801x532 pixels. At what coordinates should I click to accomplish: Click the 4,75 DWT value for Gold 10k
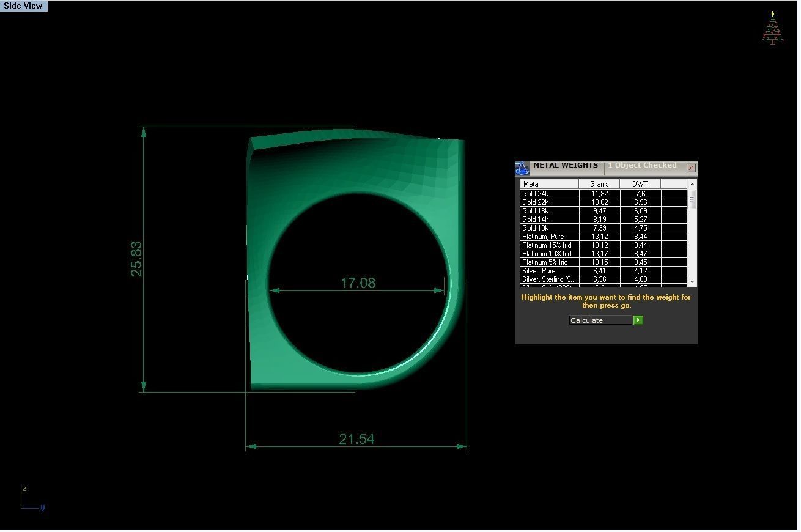tap(640, 228)
